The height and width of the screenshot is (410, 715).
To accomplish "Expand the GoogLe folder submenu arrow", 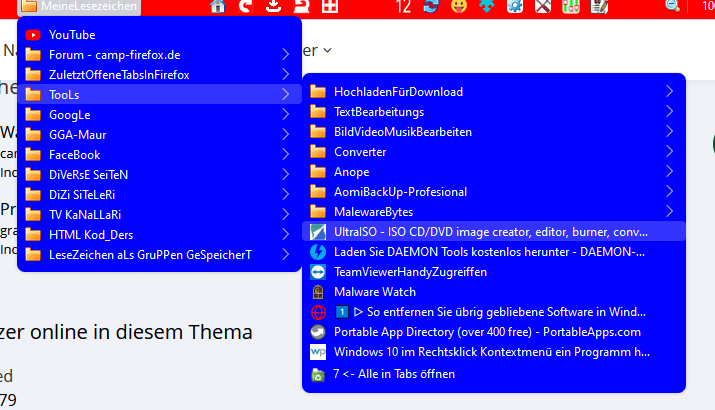I will (x=285, y=114).
